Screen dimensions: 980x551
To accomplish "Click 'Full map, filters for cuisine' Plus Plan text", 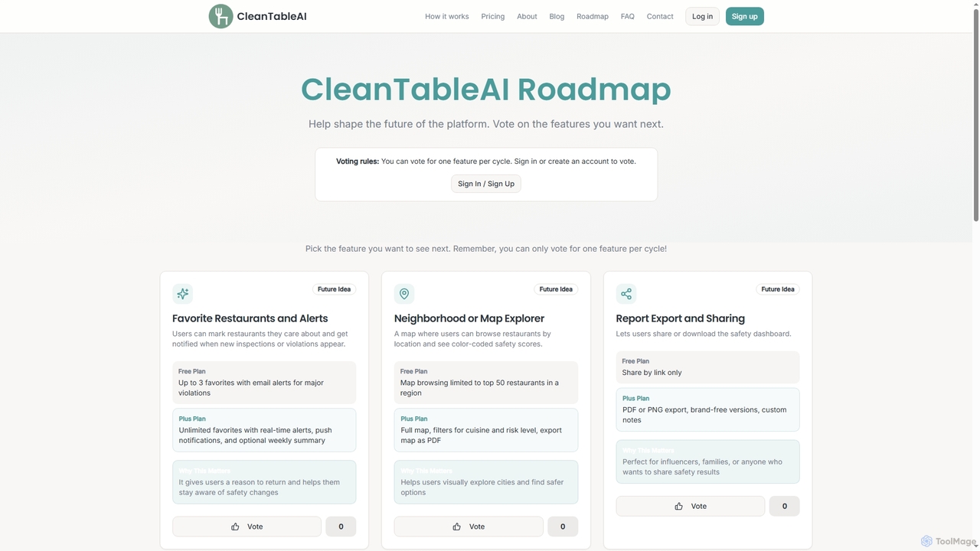I will [481, 435].
